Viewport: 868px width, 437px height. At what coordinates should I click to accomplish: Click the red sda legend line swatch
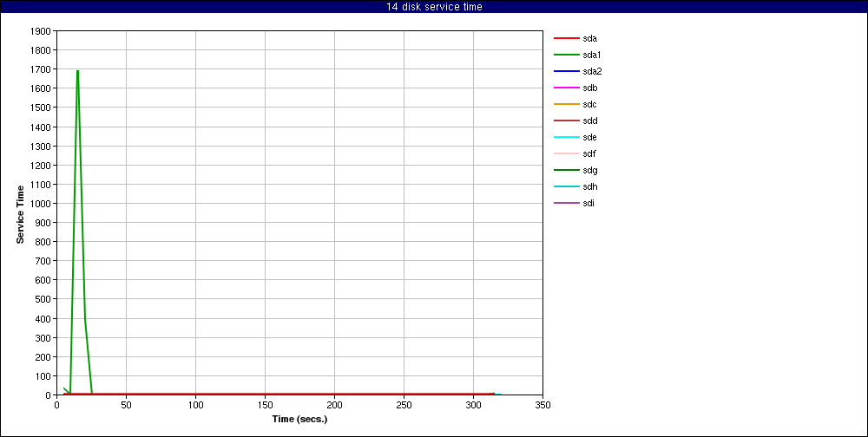566,39
